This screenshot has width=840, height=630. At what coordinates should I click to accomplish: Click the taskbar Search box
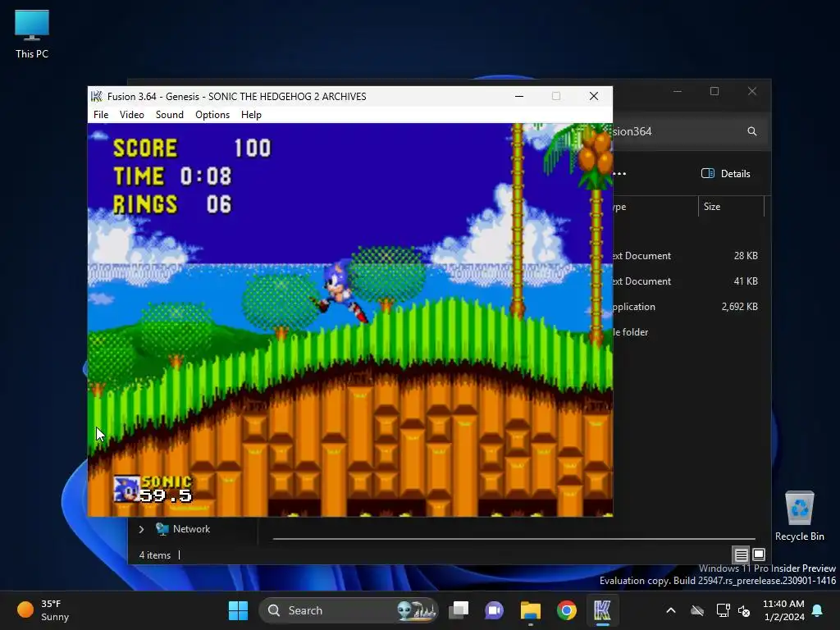tap(349, 610)
